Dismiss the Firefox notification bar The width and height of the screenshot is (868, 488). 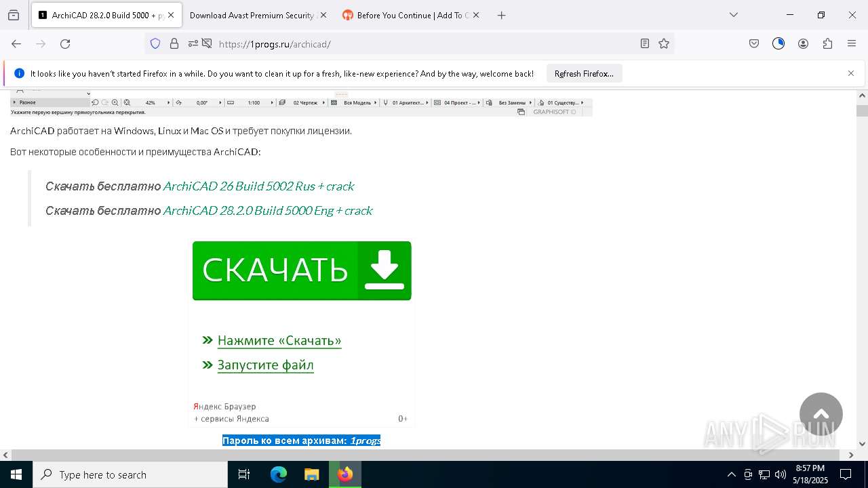[851, 73]
